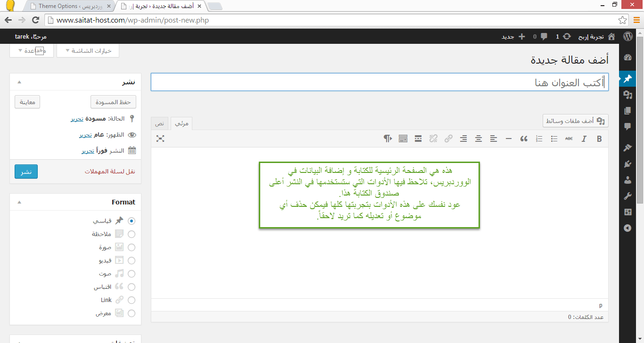
Task: Apply bold formatting with the B icon
Action: [599, 139]
